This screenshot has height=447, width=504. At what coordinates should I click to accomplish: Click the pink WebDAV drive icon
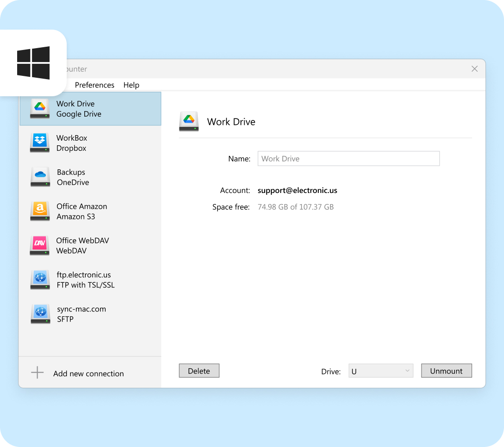pos(40,246)
